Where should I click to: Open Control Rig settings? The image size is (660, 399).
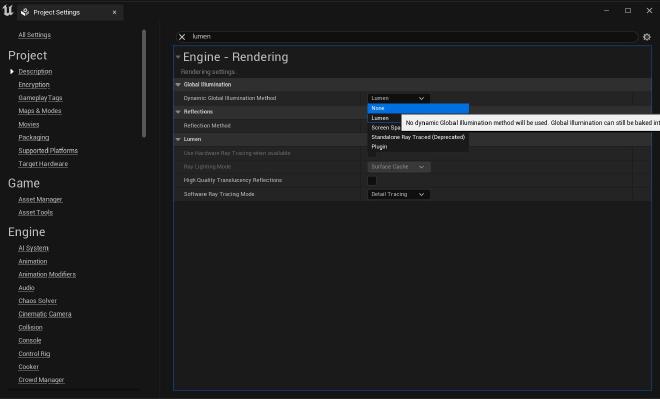click(34, 354)
